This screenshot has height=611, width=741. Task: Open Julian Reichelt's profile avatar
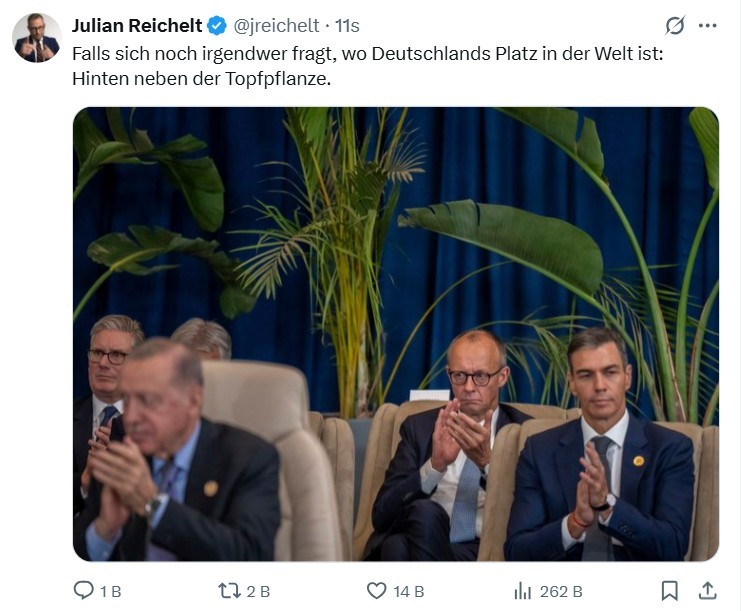tap(37, 38)
